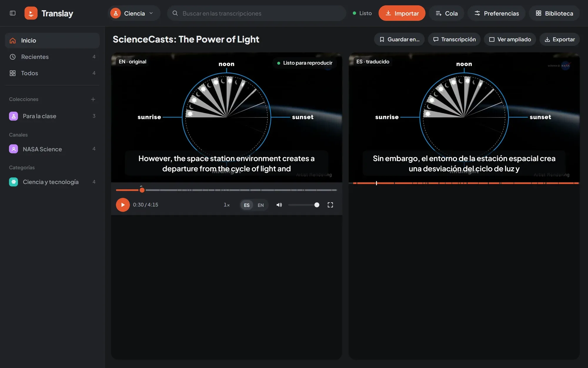Click the Para la clase flask icon
588x368 pixels.
pos(14,116)
